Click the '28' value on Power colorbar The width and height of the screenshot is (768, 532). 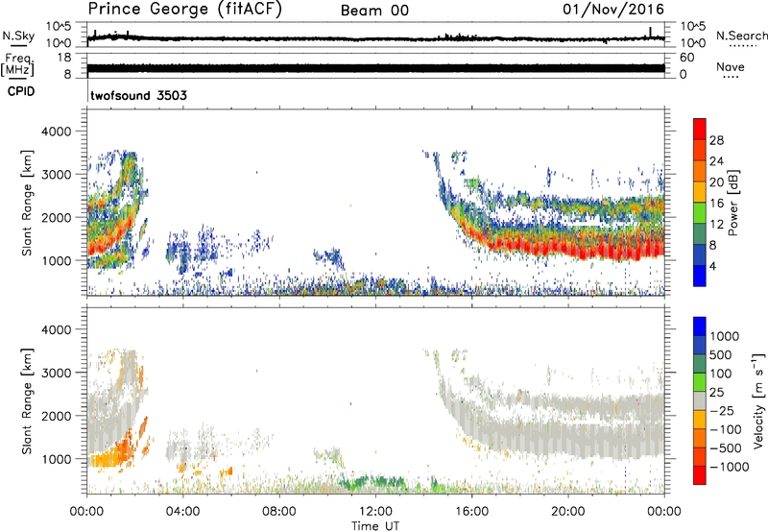click(x=716, y=140)
